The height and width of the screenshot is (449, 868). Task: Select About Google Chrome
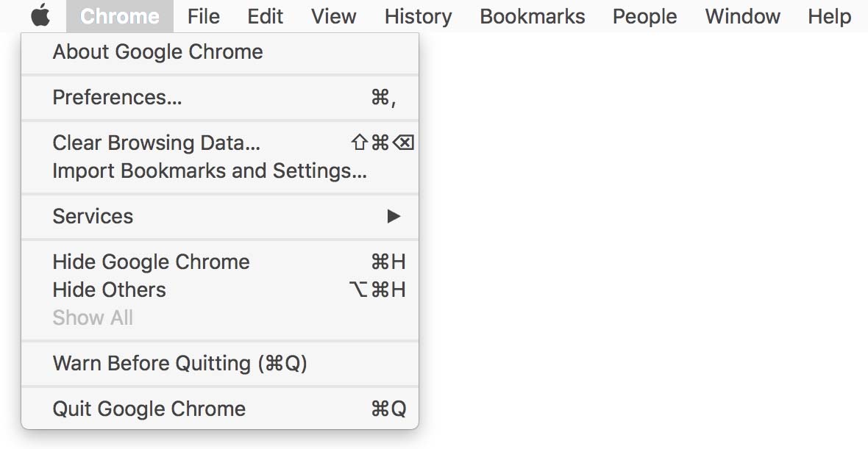pos(157,51)
